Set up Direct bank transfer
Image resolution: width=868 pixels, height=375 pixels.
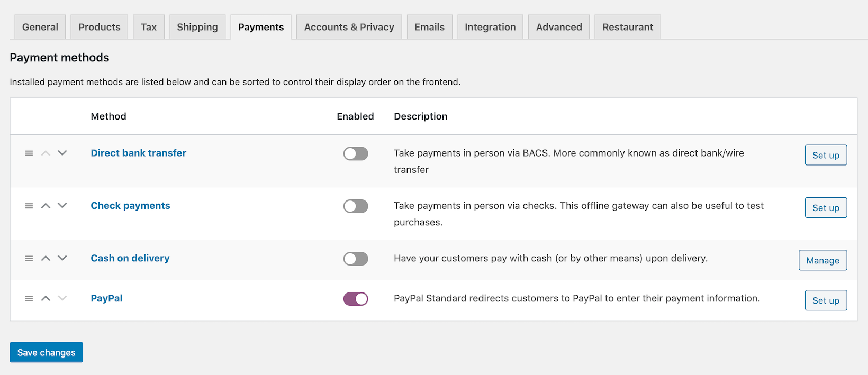826,155
